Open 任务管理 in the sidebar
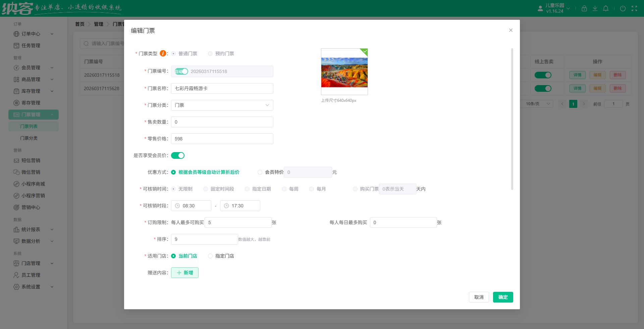Viewport: 644px width, 329px height. (x=30, y=45)
